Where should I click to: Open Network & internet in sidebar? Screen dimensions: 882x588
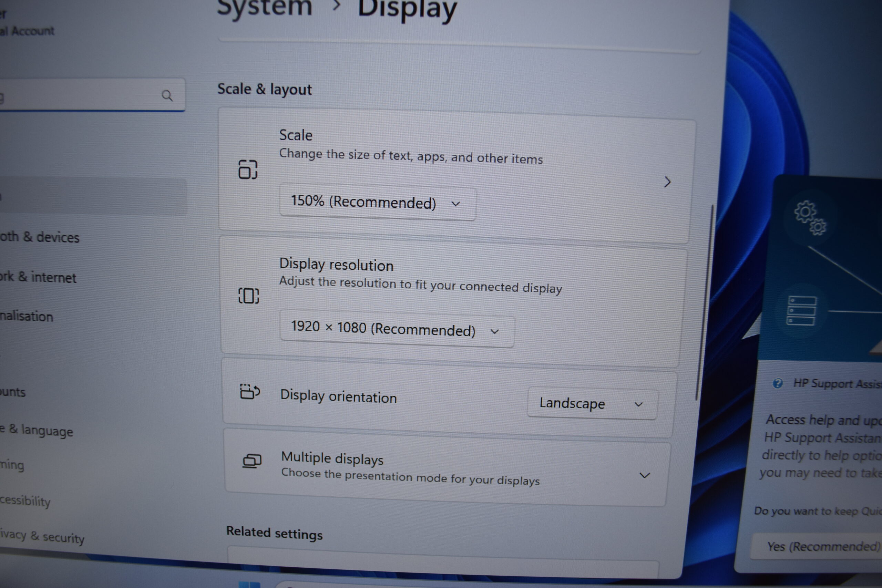[38, 277]
